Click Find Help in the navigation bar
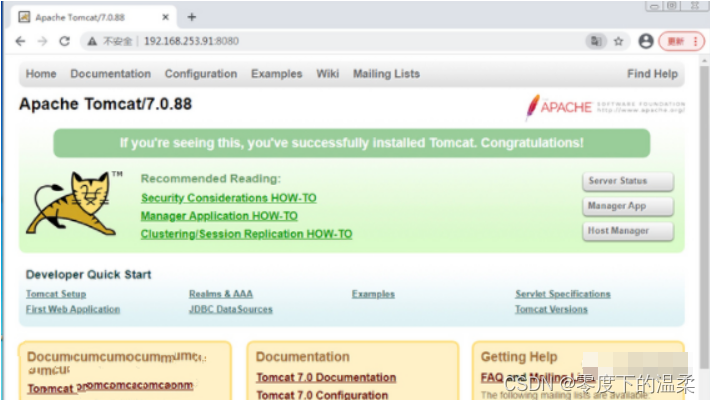The image size is (710, 403). click(652, 74)
